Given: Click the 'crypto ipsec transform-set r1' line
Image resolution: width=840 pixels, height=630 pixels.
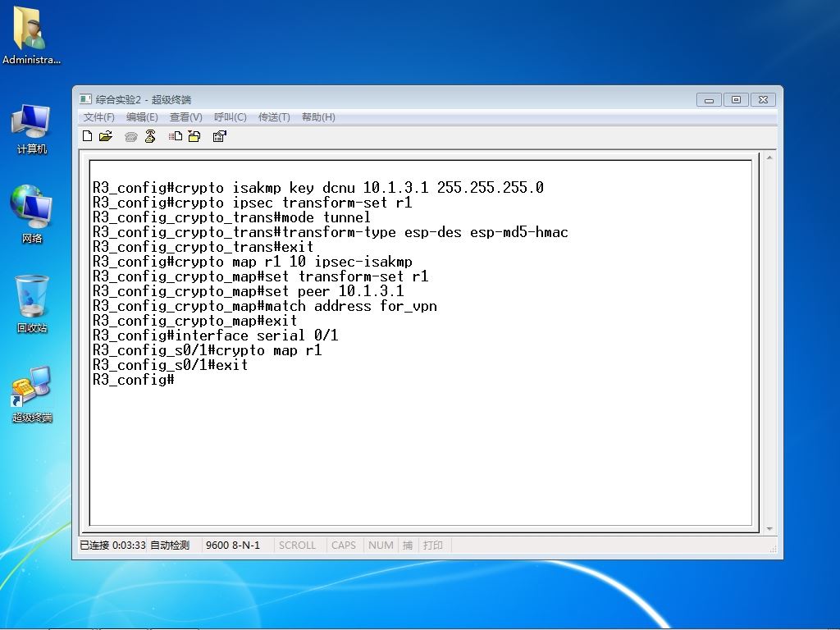Looking at the screenshot, I should tap(252, 203).
